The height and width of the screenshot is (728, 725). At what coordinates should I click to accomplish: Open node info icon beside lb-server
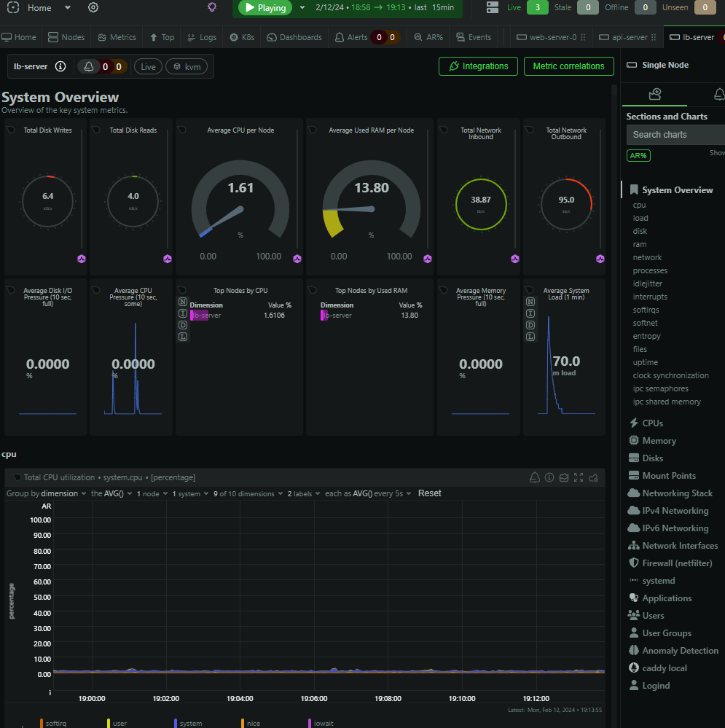click(60, 66)
